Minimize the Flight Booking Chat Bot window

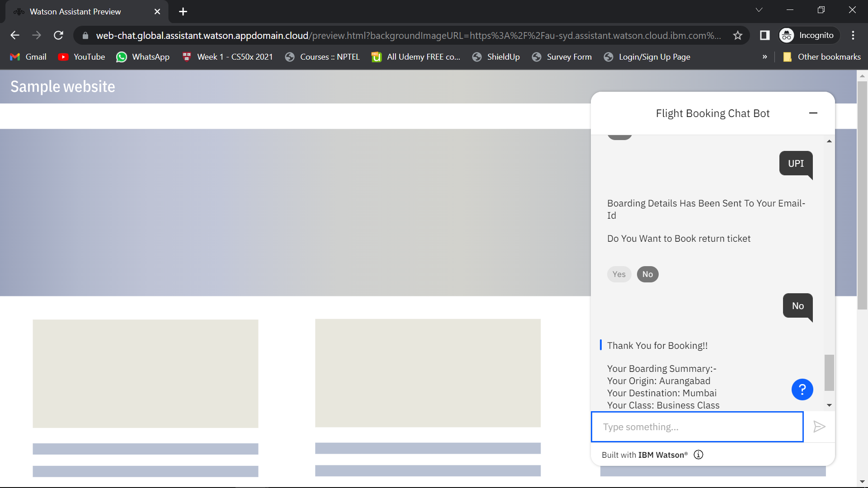tap(813, 113)
